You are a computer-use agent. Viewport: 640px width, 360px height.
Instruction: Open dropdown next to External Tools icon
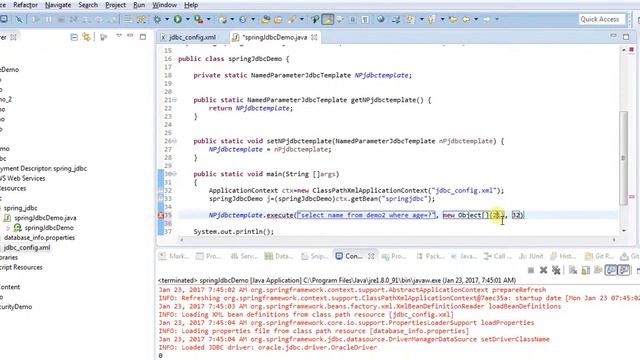[209, 19]
